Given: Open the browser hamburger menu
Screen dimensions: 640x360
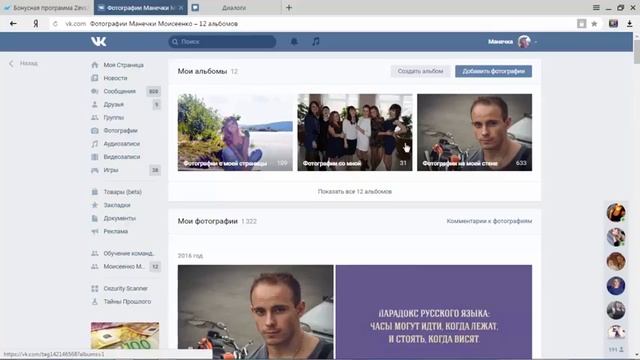Looking at the screenshot, I should pyautogui.click(x=596, y=7).
